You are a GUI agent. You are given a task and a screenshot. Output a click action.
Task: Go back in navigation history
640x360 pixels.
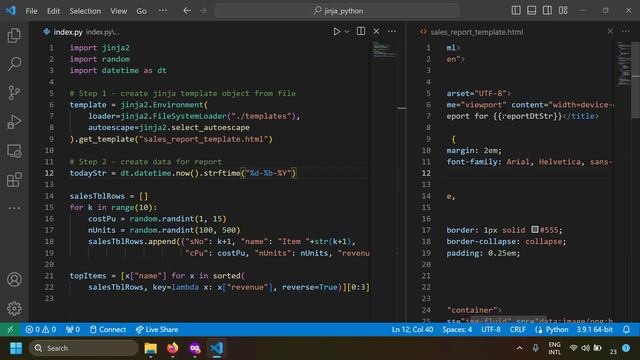pyautogui.click(x=187, y=11)
